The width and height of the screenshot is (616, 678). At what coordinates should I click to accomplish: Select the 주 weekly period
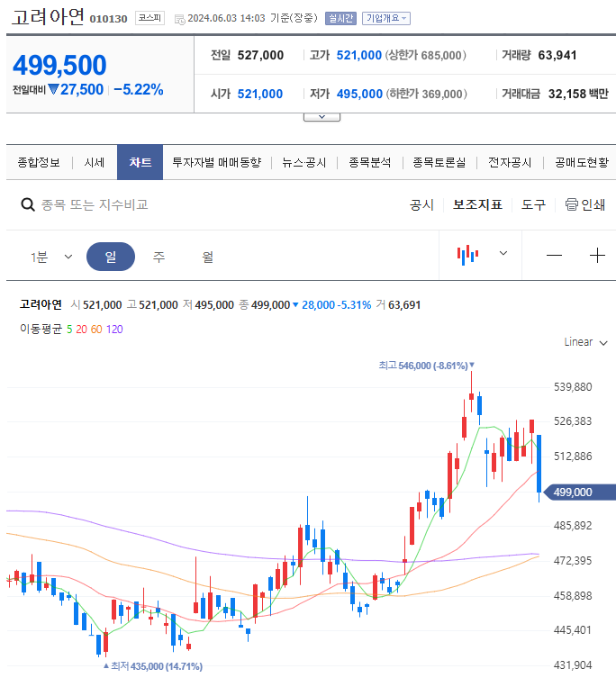(159, 257)
